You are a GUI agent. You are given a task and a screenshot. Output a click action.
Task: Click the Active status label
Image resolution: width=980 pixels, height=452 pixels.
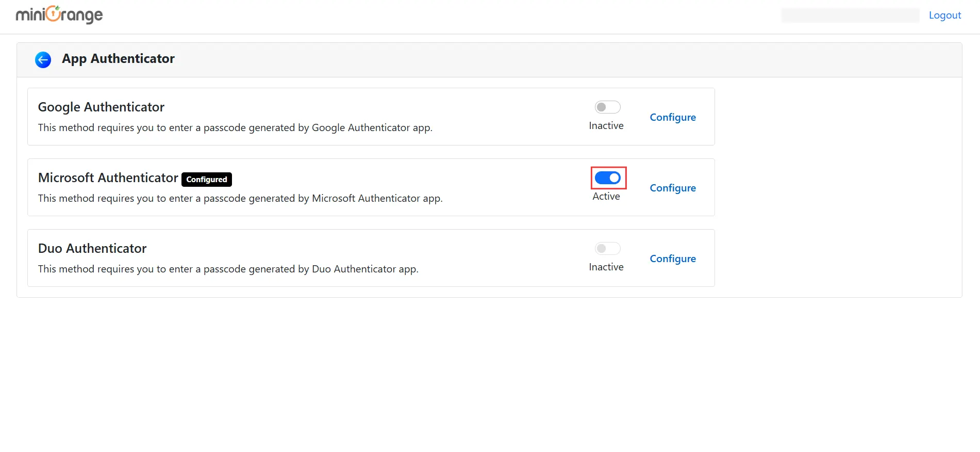pyautogui.click(x=606, y=197)
